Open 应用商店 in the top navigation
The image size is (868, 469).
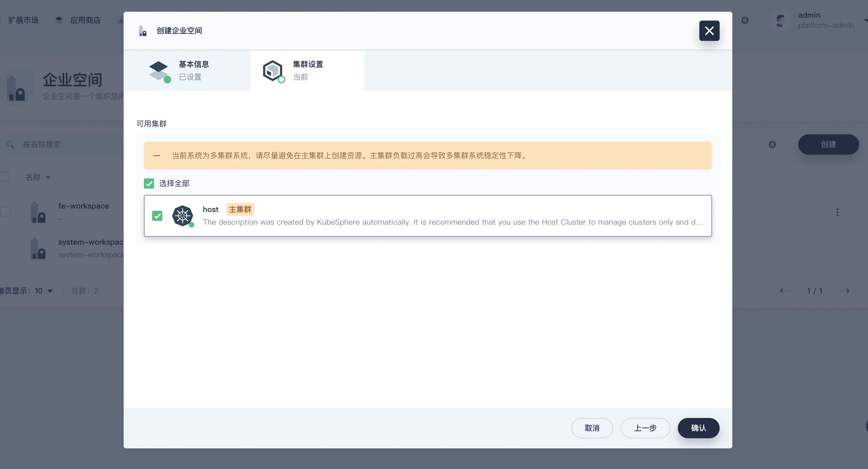(x=85, y=20)
